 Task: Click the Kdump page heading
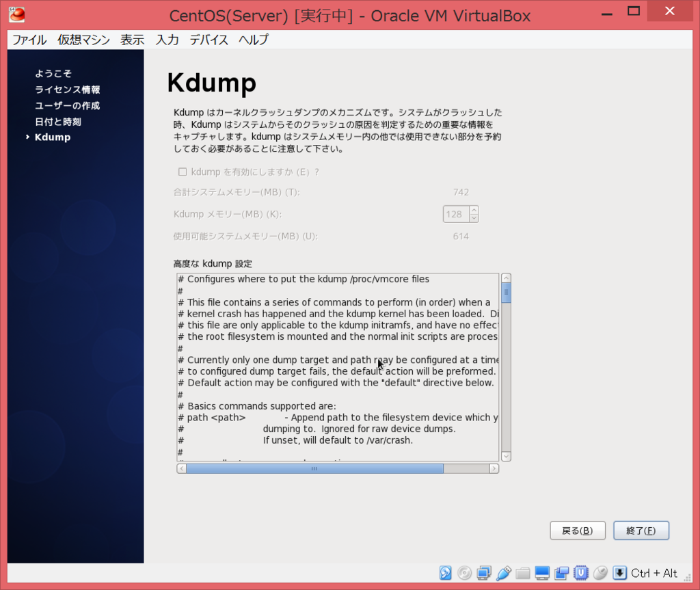212,83
